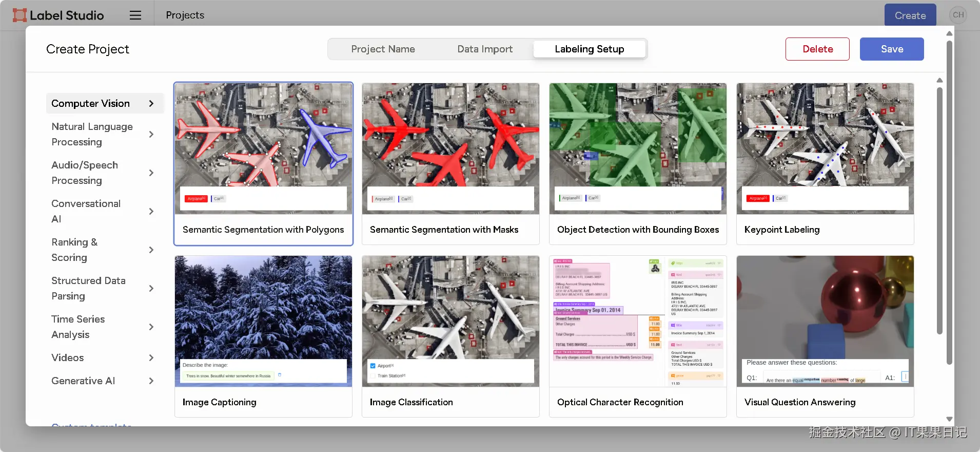Expand Audio/Speech Processing chevron
The image size is (980, 452).
151,173
